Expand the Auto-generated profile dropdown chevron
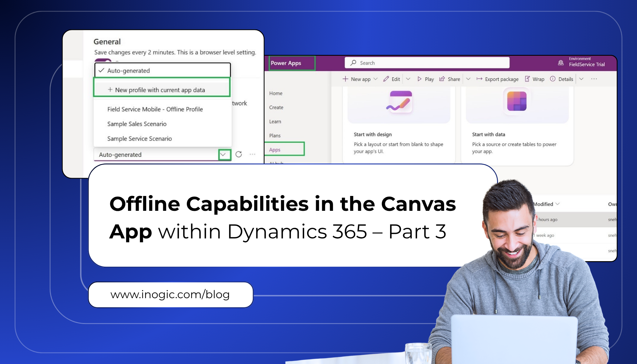The width and height of the screenshot is (637, 364). 223,154
